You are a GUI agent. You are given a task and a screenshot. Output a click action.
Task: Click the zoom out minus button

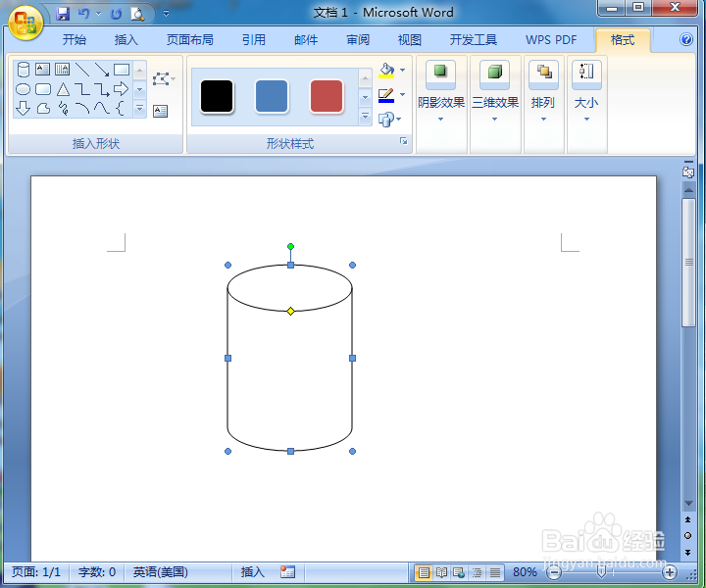(554, 572)
